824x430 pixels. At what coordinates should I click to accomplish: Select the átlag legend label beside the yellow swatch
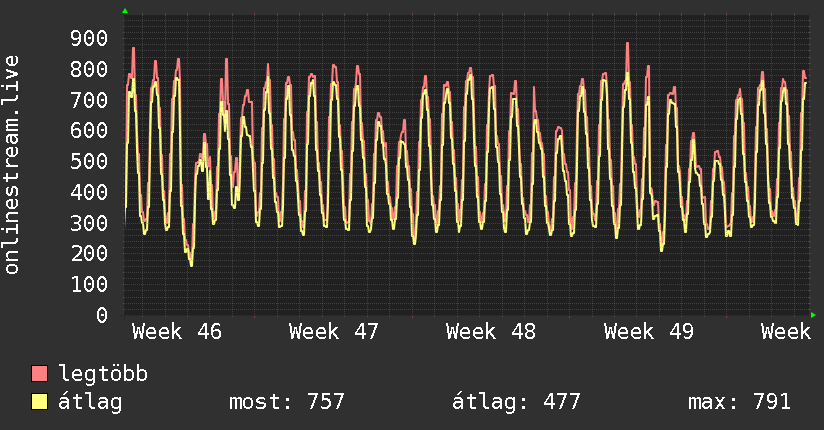[x=90, y=402]
